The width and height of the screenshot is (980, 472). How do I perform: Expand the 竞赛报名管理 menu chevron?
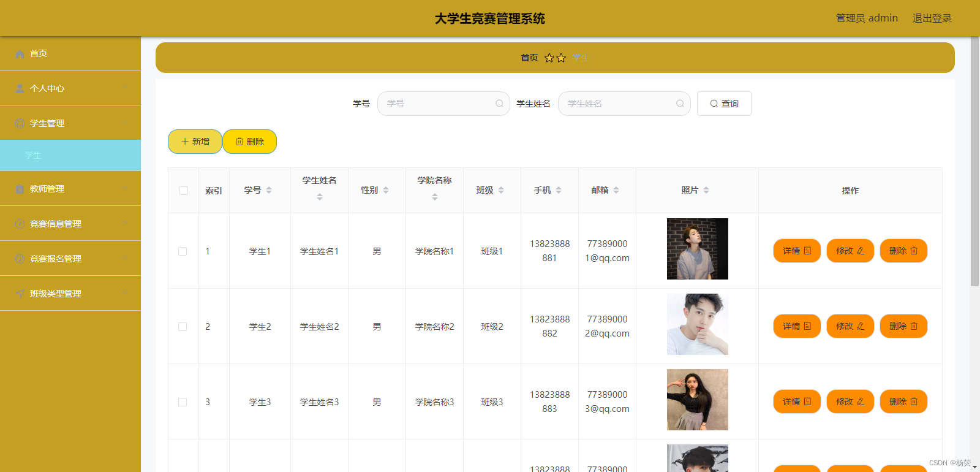click(x=125, y=258)
